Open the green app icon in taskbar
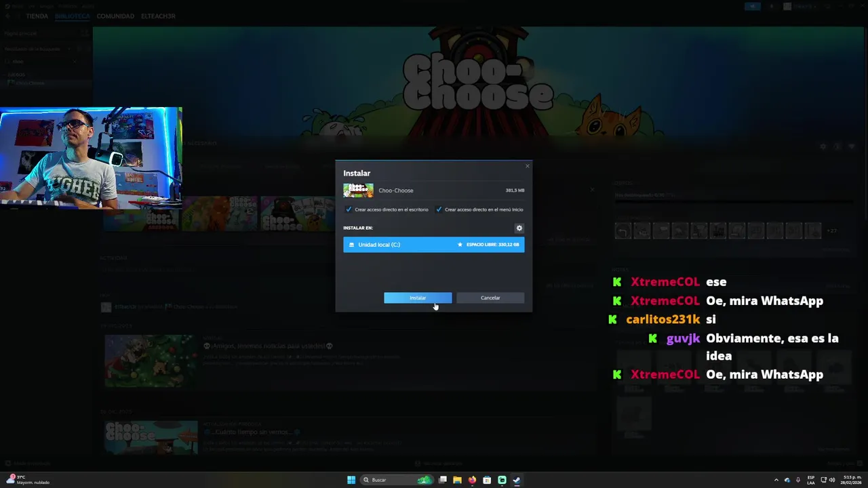 coord(502,480)
